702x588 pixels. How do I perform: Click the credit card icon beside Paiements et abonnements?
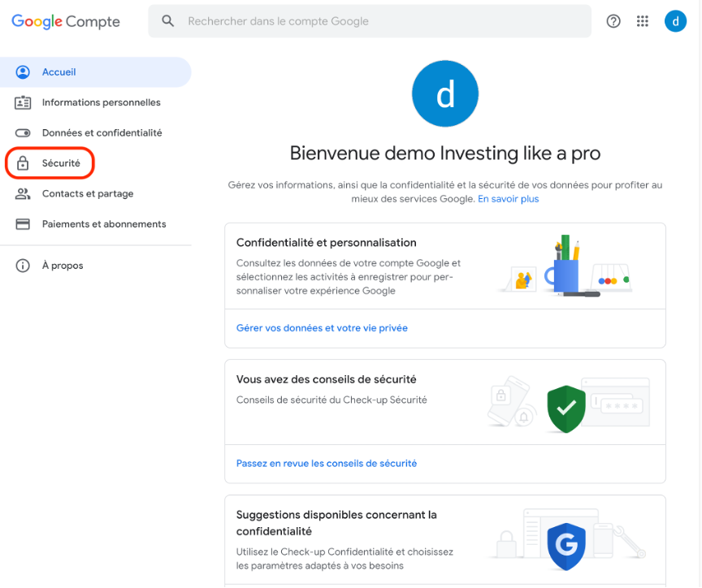(x=23, y=224)
